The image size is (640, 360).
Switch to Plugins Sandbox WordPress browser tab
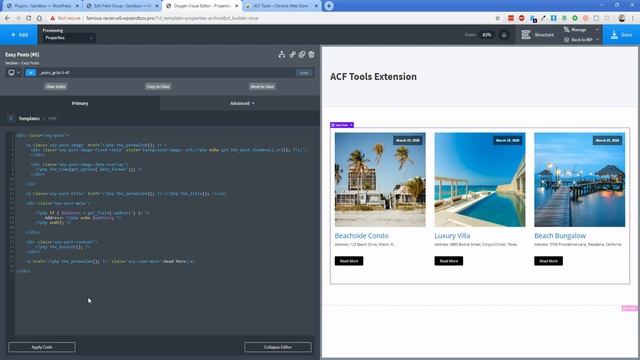click(42, 6)
